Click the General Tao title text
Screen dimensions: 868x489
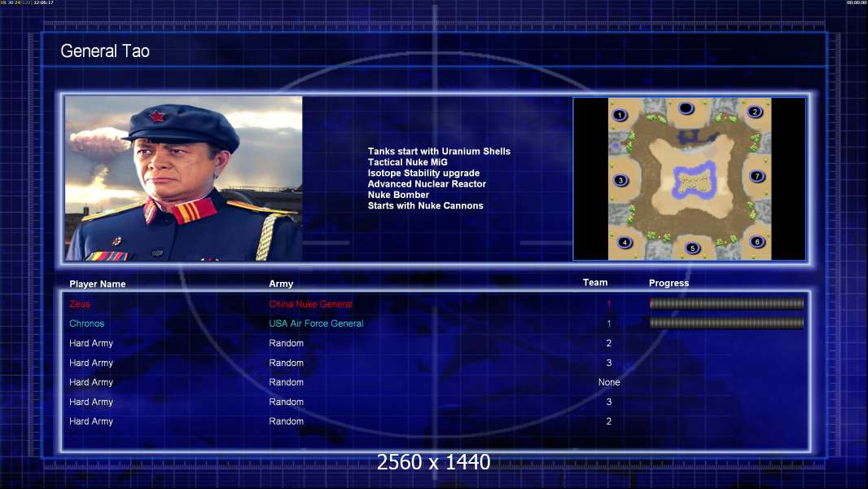[105, 51]
